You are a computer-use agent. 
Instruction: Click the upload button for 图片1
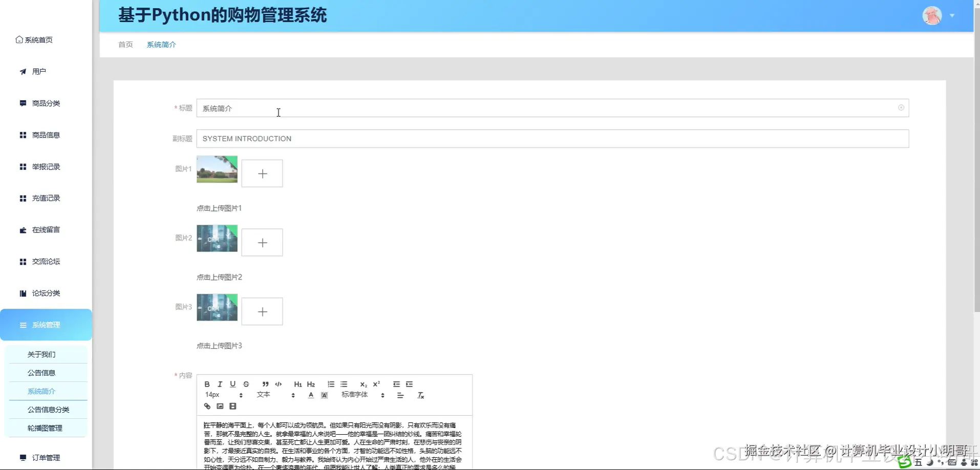[262, 173]
